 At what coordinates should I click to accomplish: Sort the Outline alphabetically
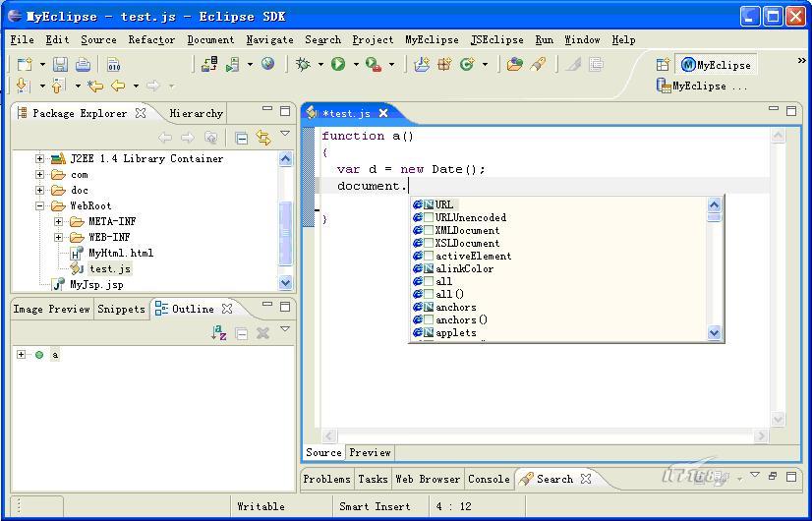coord(219,333)
